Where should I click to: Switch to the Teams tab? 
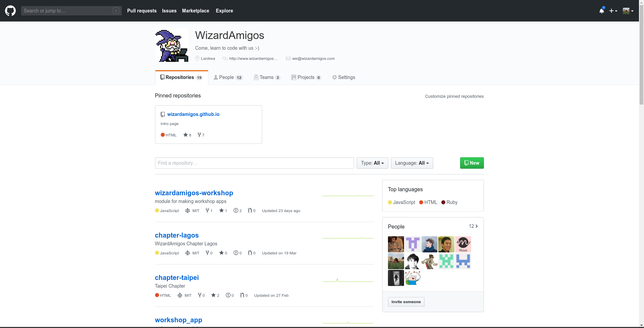(267, 77)
